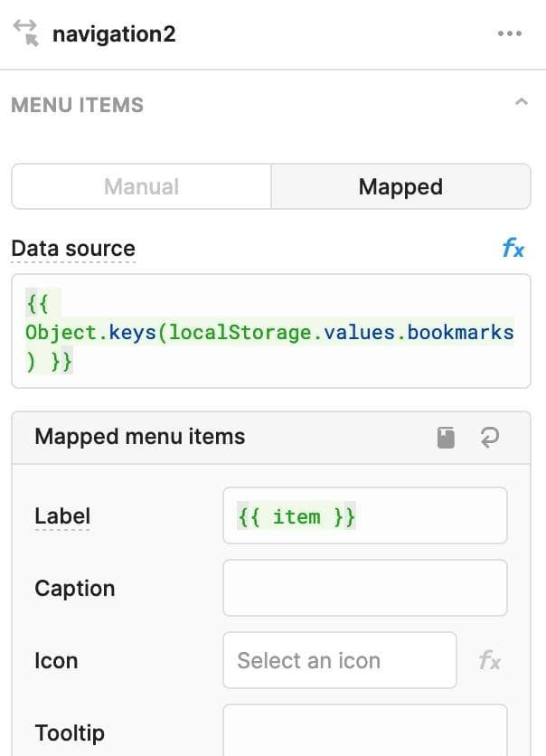Screen dimensions: 546x756
Task: Click the MENU ITEMS section header
Action: pyautogui.click(x=77, y=104)
